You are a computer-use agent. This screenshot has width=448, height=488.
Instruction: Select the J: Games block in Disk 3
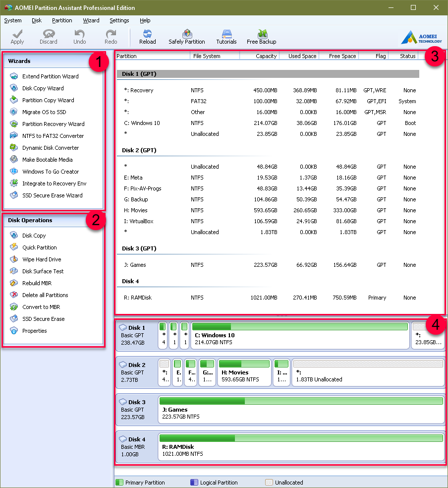[x=301, y=410]
